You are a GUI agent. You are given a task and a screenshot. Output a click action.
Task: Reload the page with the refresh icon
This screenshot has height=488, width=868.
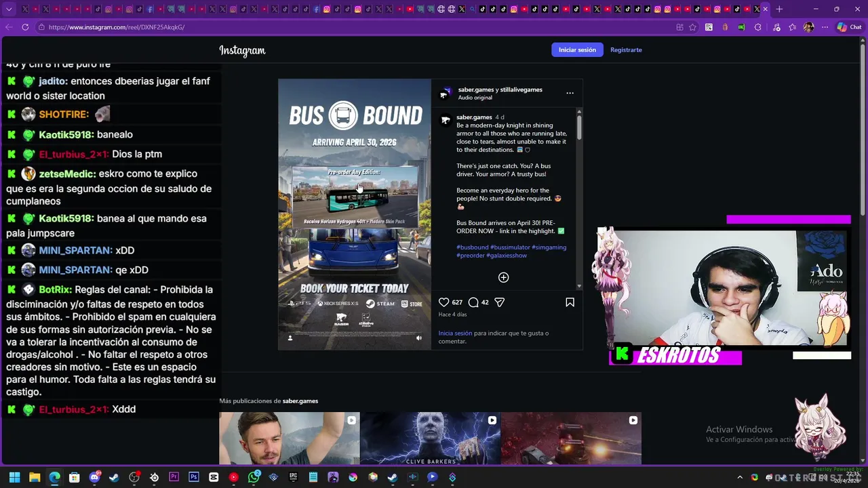(x=25, y=27)
